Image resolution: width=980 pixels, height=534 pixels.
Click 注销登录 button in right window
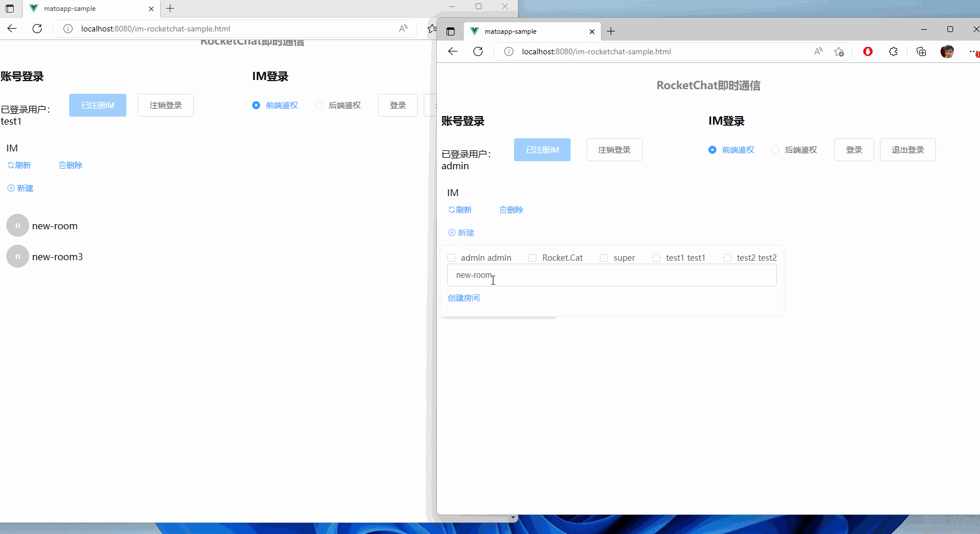point(614,150)
